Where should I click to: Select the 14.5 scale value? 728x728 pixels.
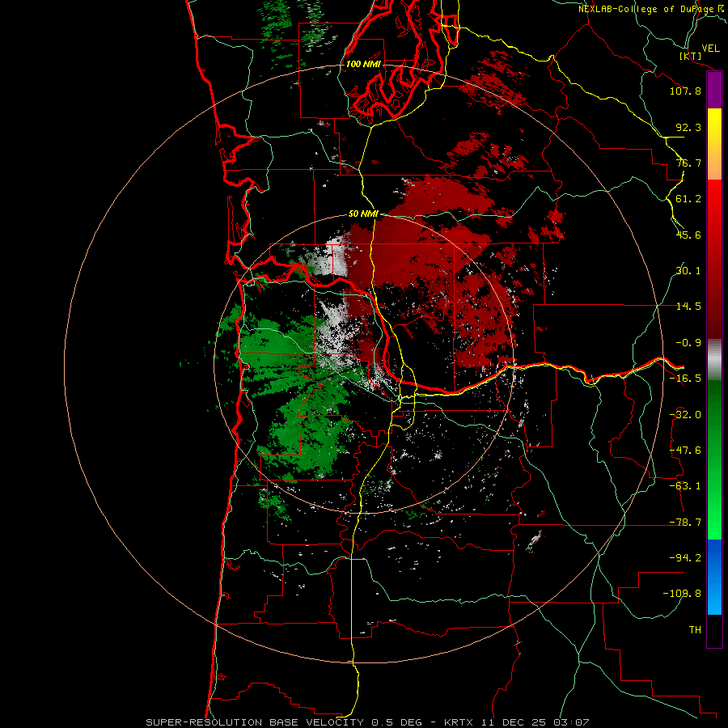688,307
